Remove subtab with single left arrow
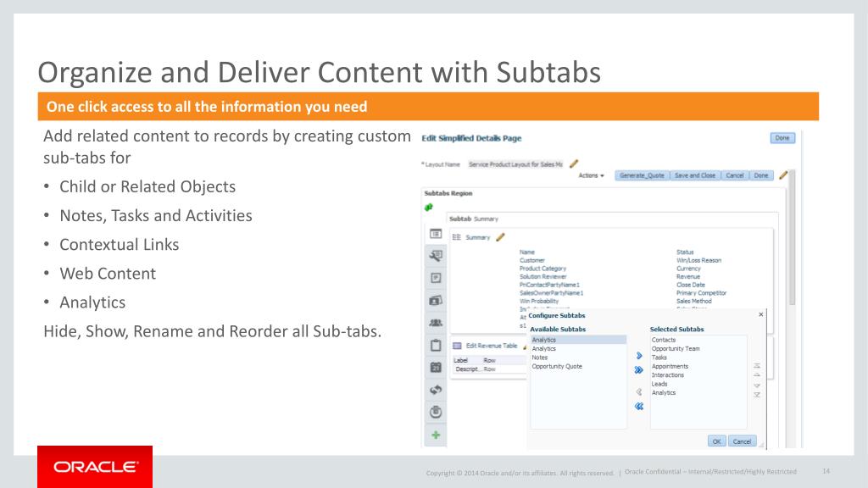 point(639,391)
